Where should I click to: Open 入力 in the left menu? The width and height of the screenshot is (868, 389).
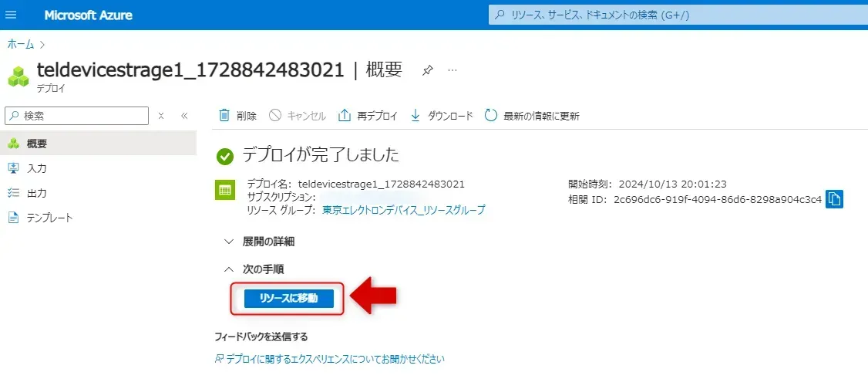(x=37, y=168)
